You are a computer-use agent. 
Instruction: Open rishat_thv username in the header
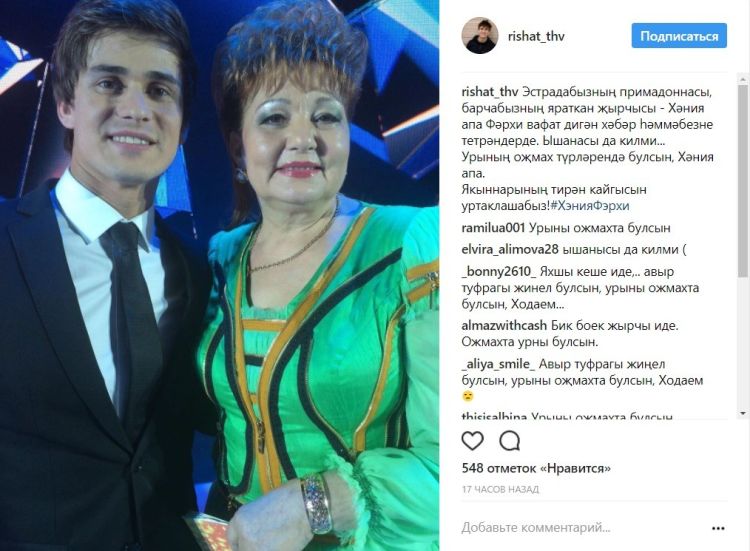(536, 36)
